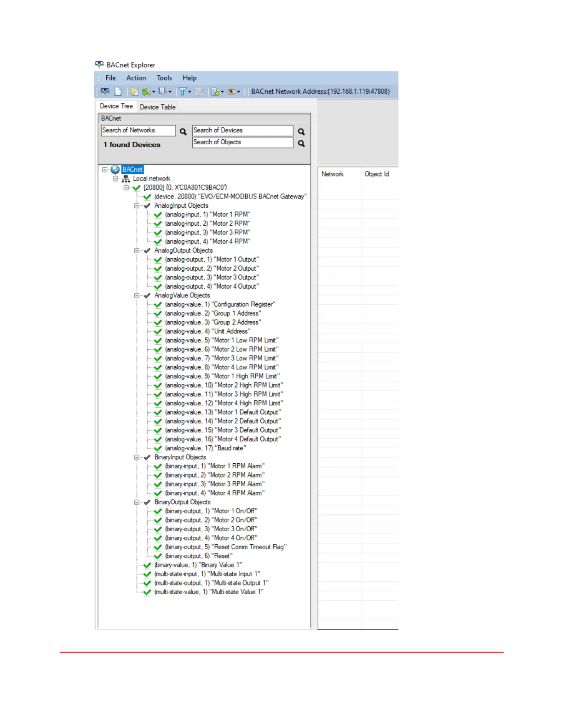The width and height of the screenshot is (563, 728).
Task: Click the save disk toolbar icon
Action: pos(162,91)
